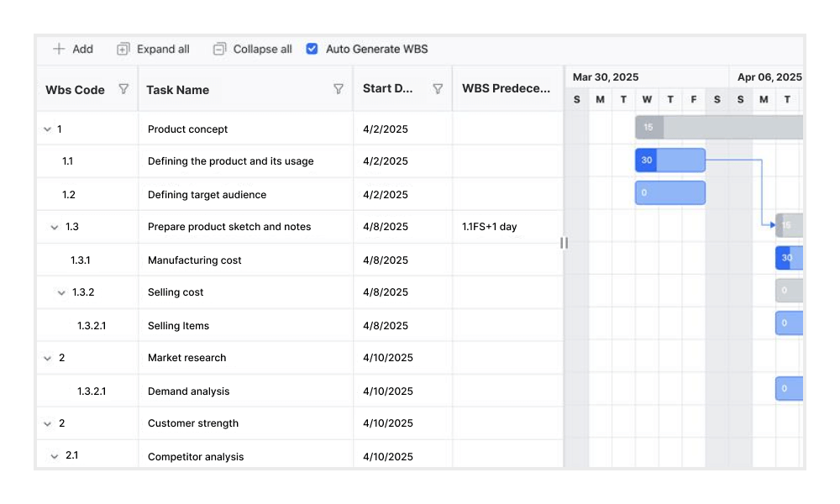Click the progress bar on Defining the product taskbar
This screenshot has height=504, width=840.
pyautogui.click(x=647, y=160)
